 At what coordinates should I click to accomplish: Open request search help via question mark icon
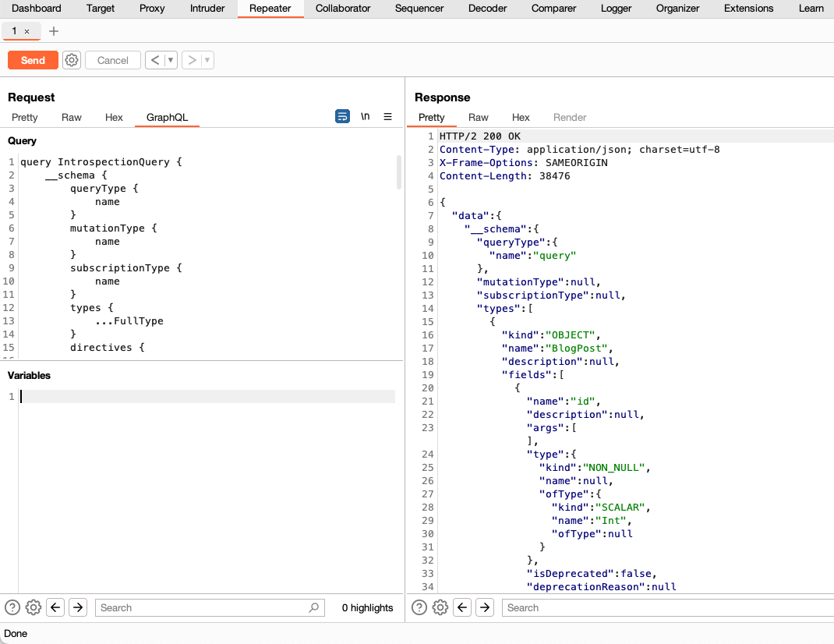click(x=12, y=607)
